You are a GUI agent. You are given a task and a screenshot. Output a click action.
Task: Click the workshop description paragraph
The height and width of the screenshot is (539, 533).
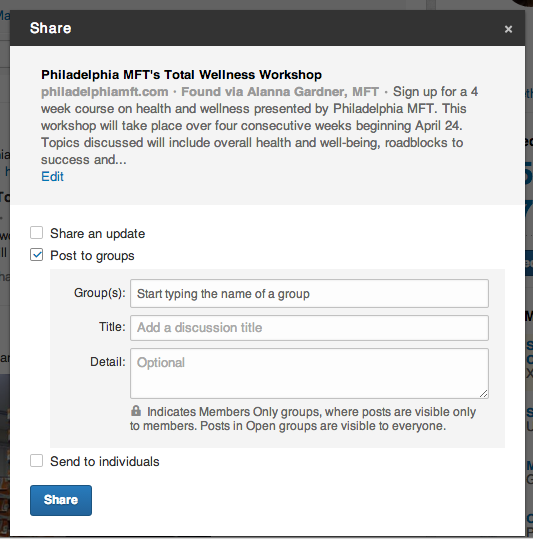[259, 125]
